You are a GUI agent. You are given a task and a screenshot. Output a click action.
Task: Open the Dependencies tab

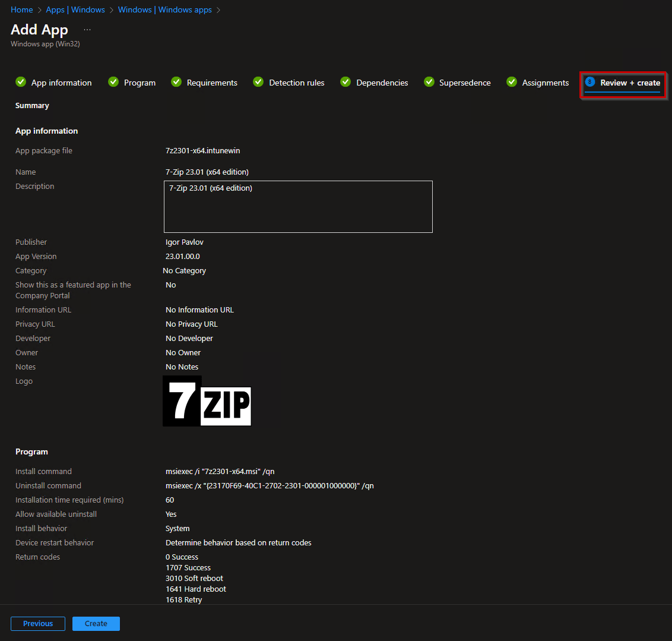tap(382, 83)
